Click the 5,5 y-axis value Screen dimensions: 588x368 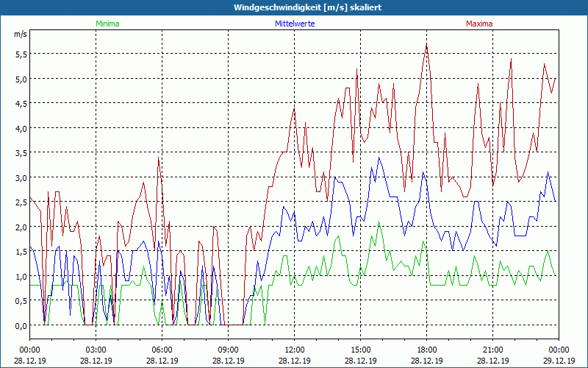[x=21, y=54]
